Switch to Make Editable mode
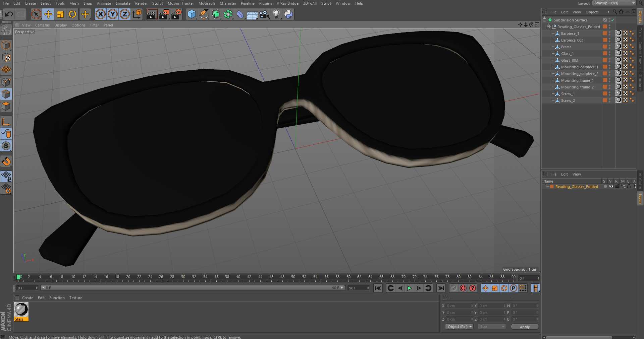644x339 pixels. click(6, 30)
